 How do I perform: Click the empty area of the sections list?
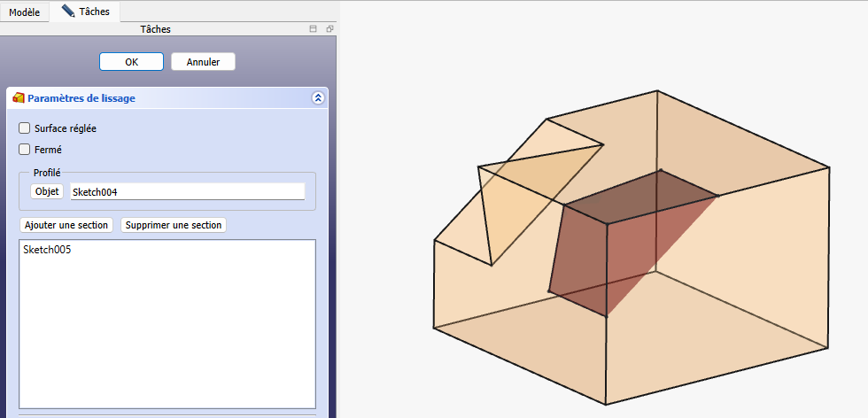167,337
